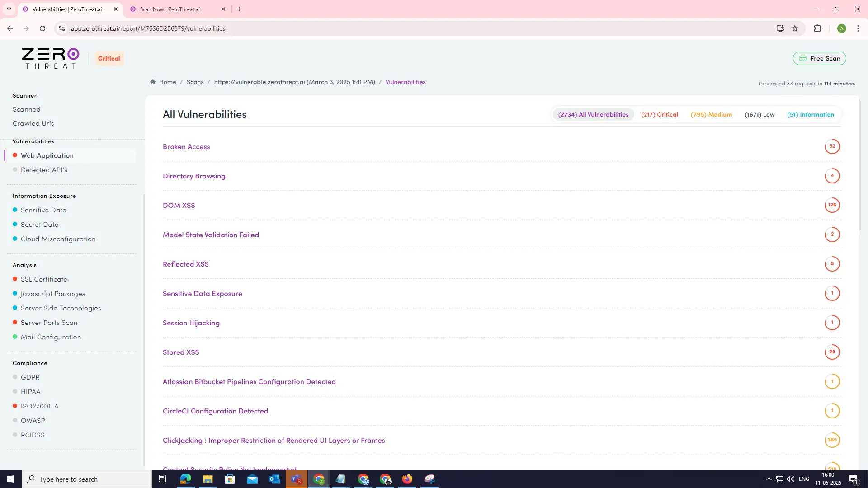Click the browser address bar URL
This screenshot has height=488, width=868.
click(148, 28)
